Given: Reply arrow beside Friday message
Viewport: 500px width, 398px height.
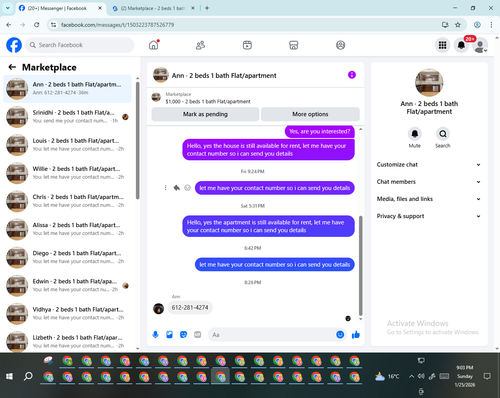Looking at the screenshot, I should pos(176,188).
